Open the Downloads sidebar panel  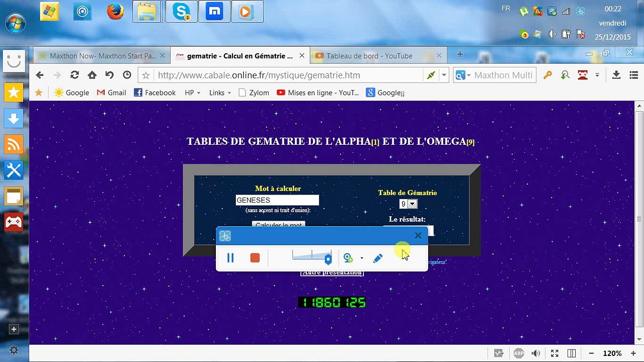tap(14, 119)
